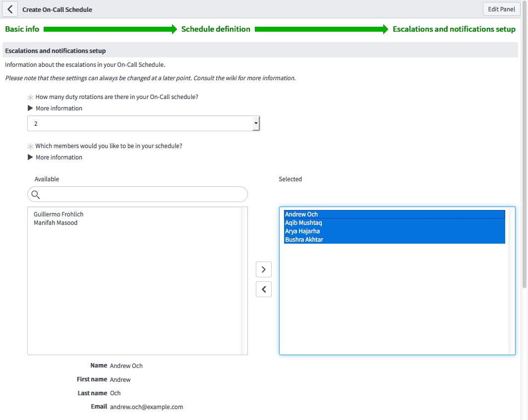Click the green arrow pointing to Escalations setup

coord(322,29)
